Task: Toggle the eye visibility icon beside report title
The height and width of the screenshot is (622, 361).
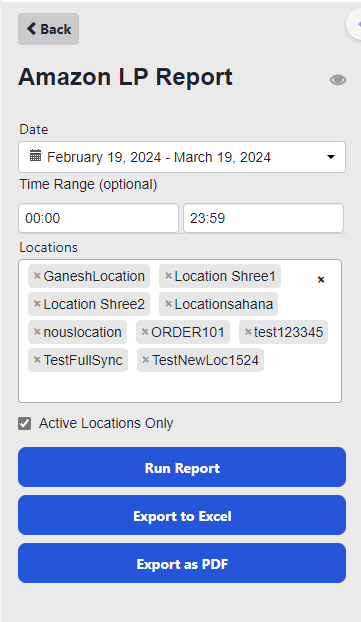Action: (338, 80)
